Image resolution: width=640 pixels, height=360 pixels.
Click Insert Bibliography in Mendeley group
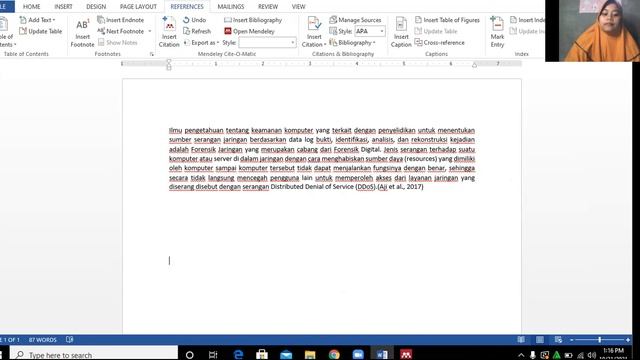click(x=253, y=20)
